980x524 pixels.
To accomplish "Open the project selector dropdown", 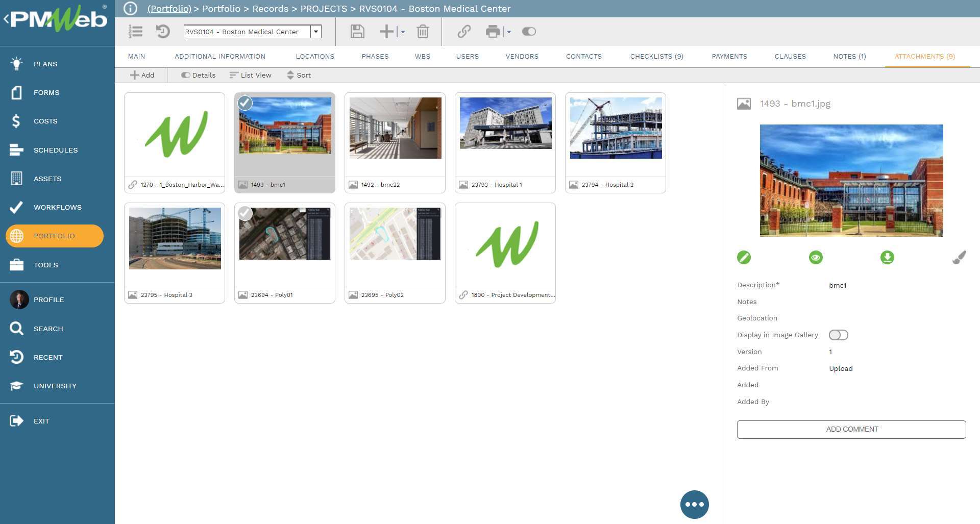I will (316, 32).
